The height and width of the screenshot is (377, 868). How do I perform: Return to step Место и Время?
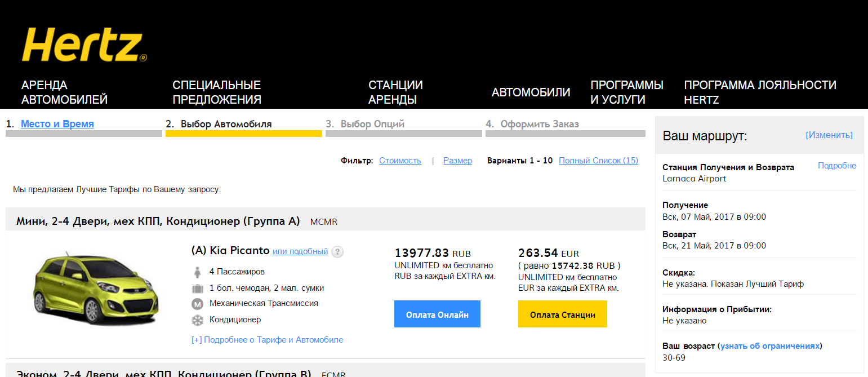pos(57,124)
